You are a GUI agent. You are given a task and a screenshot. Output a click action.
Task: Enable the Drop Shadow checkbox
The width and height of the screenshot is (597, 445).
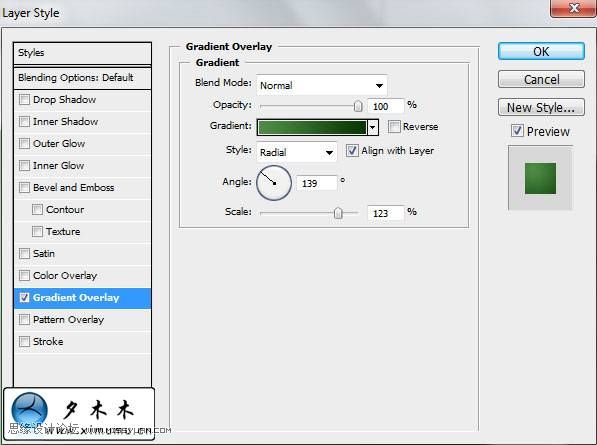pos(24,100)
